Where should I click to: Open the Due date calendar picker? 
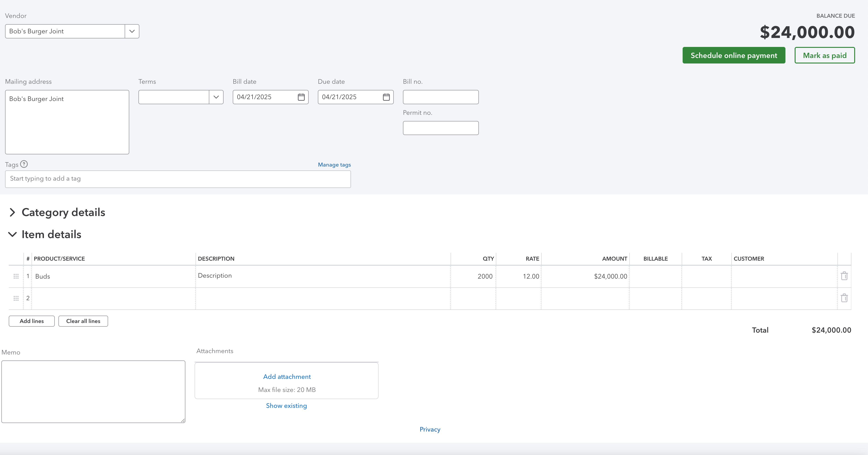(x=386, y=97)
